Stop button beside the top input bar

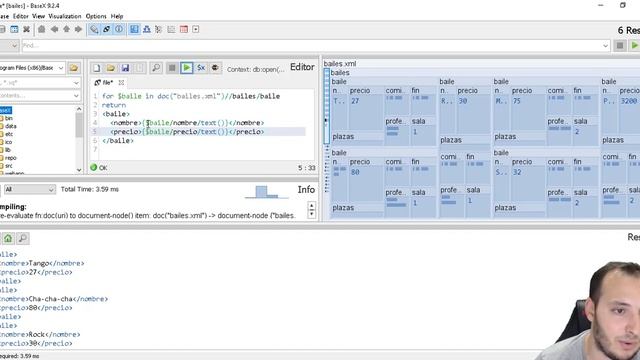(620, 46)
